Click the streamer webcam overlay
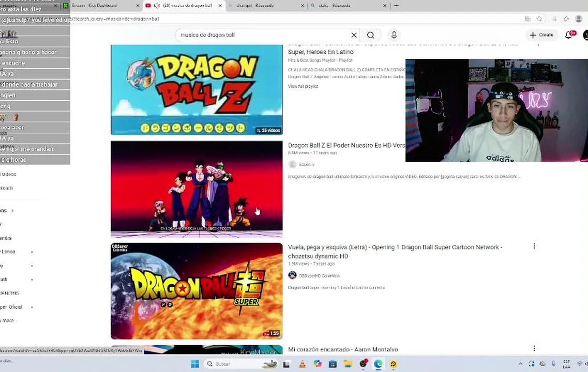 point(496,110)
